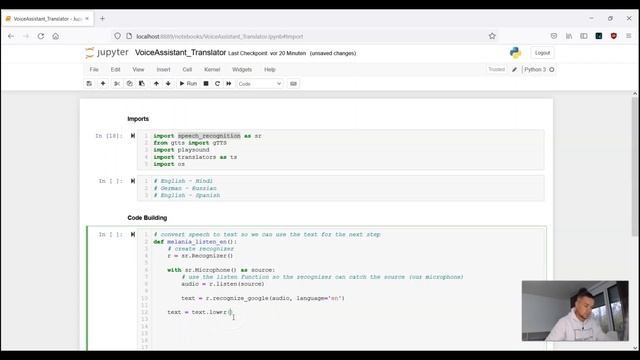The image size is (640, 360).
Task: Click the Python logo icon
Action: point(515,53)
